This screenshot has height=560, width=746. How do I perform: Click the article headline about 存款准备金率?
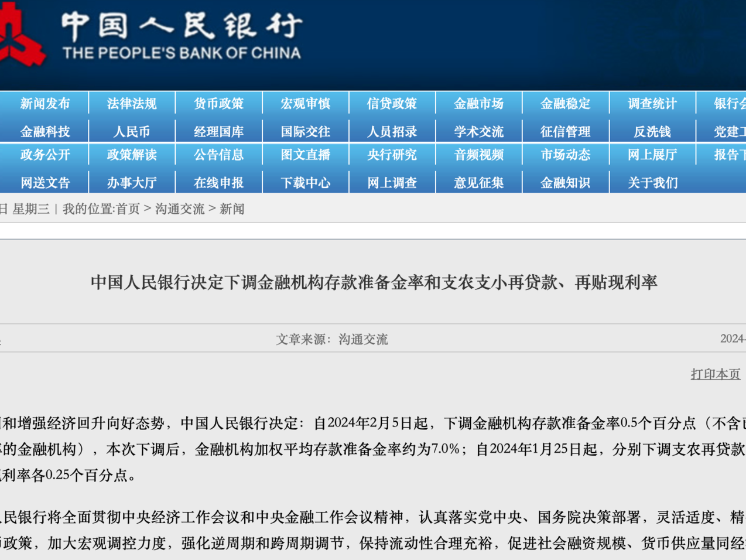[374, 282]
